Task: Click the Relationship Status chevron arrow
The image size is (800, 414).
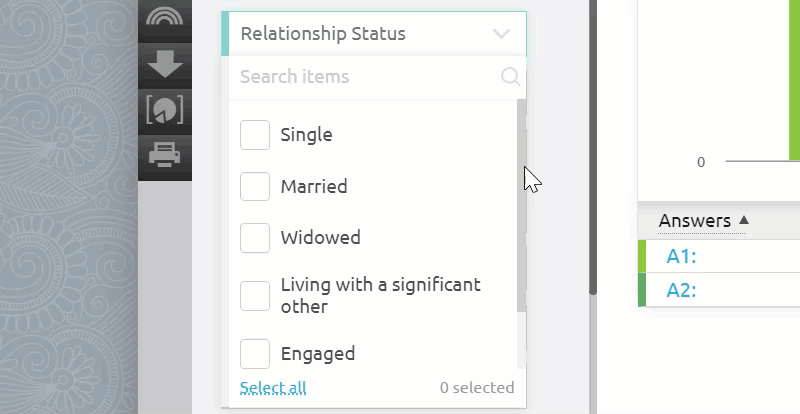Action: (501, 34)
